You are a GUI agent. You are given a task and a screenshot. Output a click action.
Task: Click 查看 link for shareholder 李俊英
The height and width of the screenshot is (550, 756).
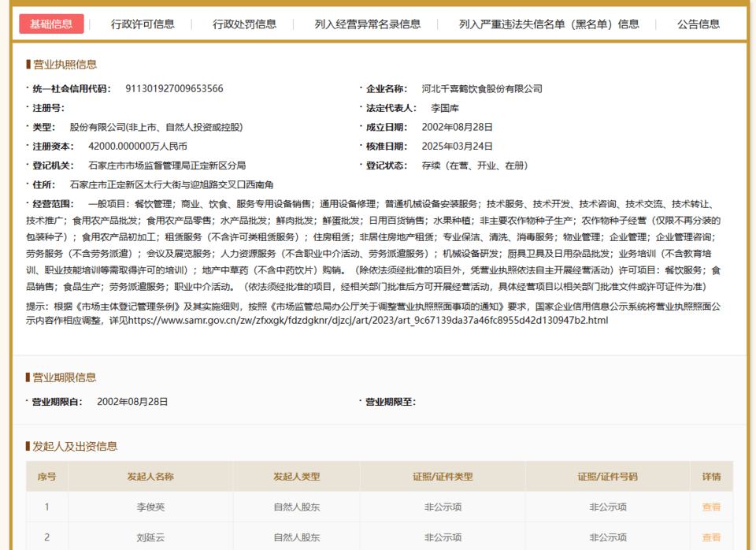coord(711,507)
